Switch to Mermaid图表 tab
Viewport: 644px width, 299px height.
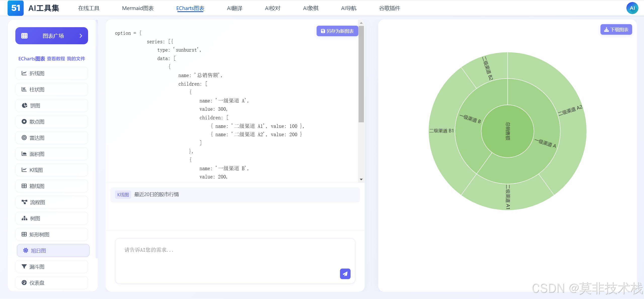click(x=138, y=8)
